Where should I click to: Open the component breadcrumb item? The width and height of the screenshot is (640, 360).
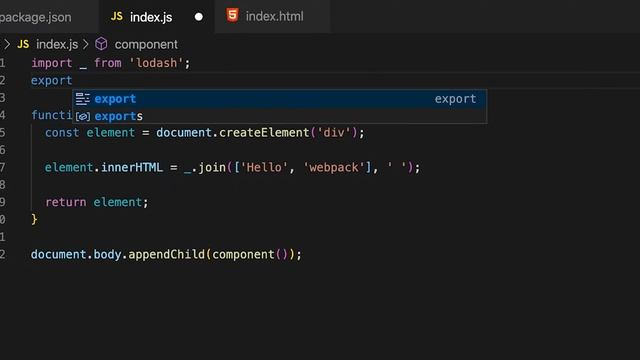tap(146, 44)
